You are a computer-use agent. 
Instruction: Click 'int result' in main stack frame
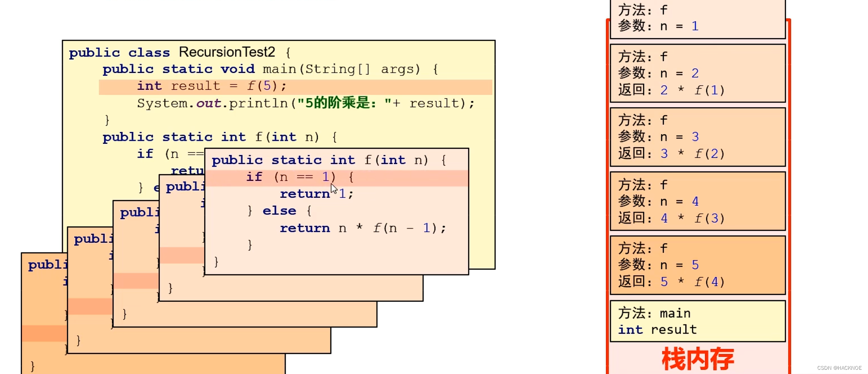point(657,329)
